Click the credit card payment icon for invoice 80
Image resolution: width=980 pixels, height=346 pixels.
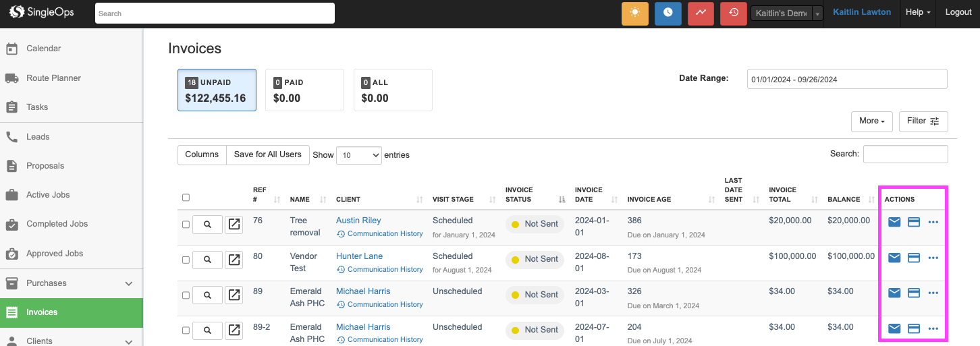point(914,258)
